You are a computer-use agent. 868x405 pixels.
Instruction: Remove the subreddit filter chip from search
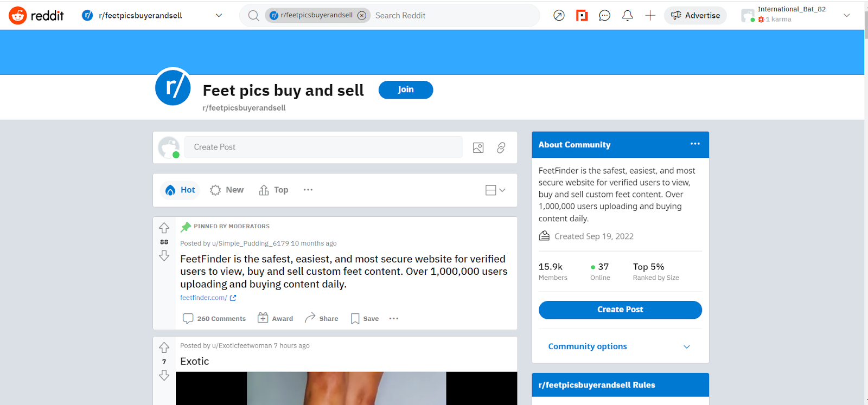[362, 16]
